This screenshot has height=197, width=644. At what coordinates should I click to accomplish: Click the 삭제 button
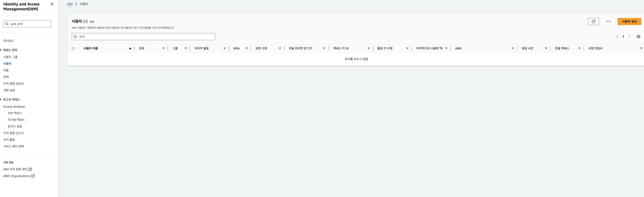click(608, 22)
